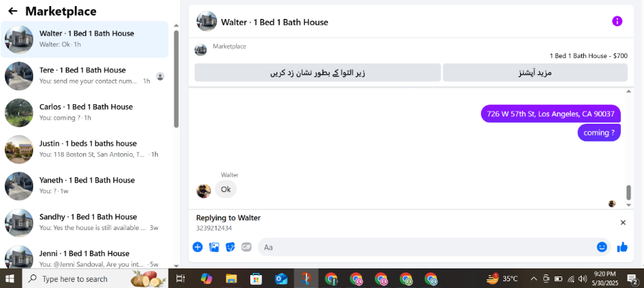Select Justin 1 beds 1 baths house conversation

coord(85,149)
